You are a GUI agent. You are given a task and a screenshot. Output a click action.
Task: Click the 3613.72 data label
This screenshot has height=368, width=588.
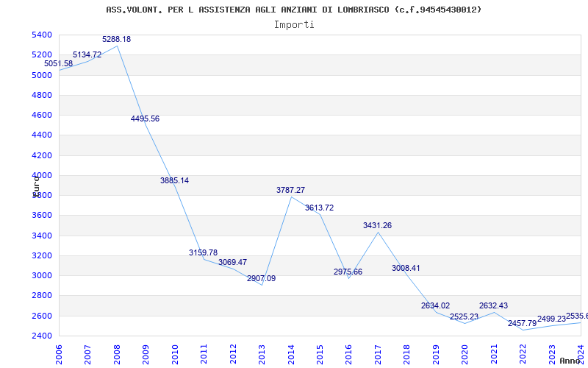pos(320,208)
